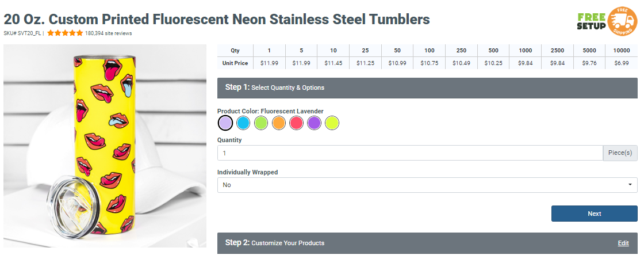The height and width of the screenshot is (255, 644).
Task: Pick the green product color swatch
Action: [261, 123]
